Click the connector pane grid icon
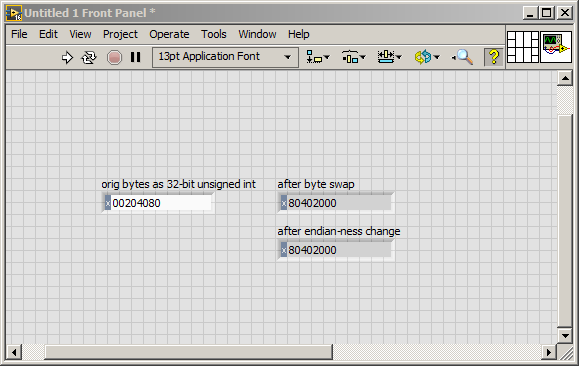This screenshot has width=579, height=366. 523,47
